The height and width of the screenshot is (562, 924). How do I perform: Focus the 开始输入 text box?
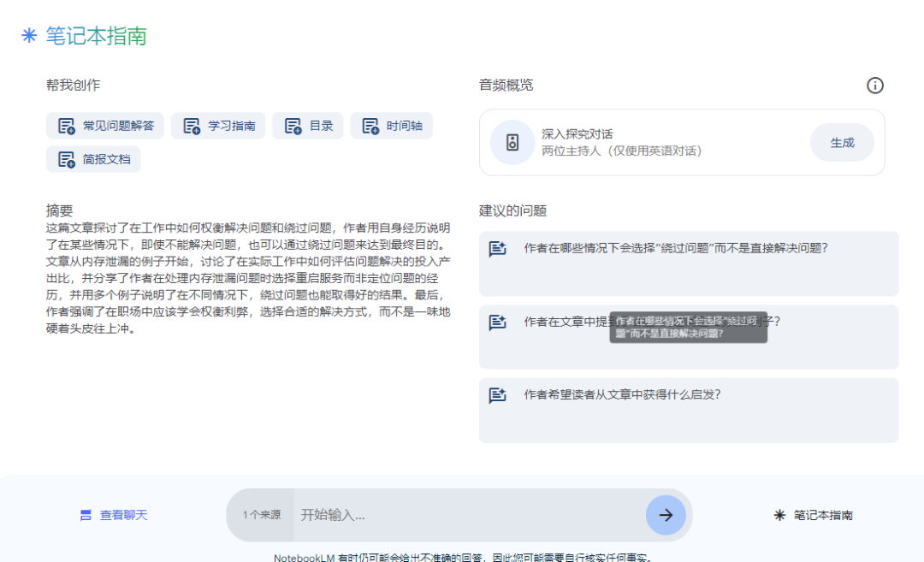point(470,515)
